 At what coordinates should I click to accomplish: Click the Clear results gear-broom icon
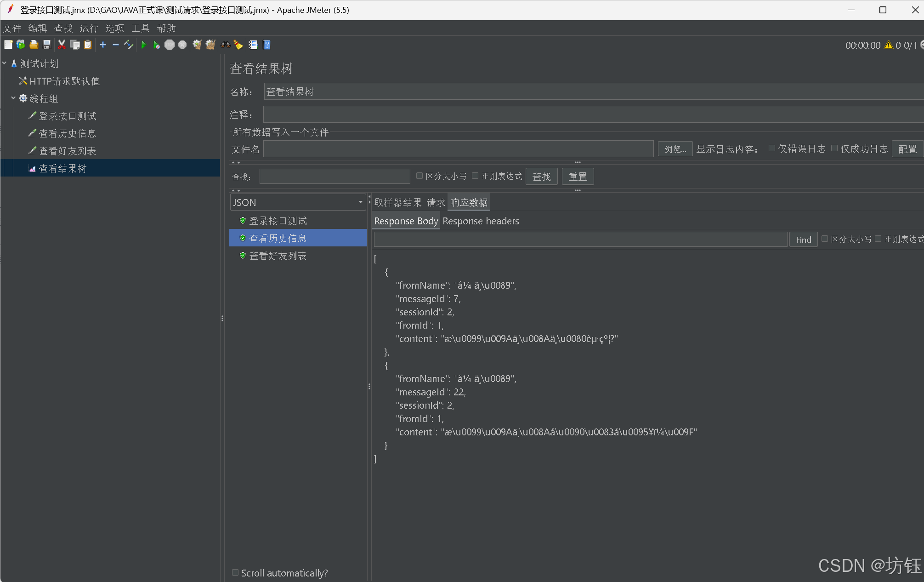(x=197, y=45)
